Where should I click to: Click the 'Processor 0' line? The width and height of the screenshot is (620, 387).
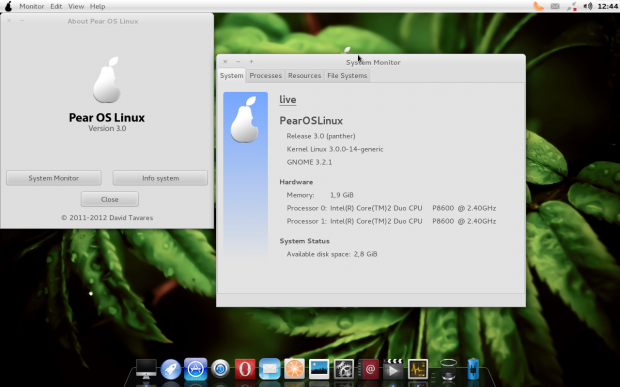tap(391, 208)
